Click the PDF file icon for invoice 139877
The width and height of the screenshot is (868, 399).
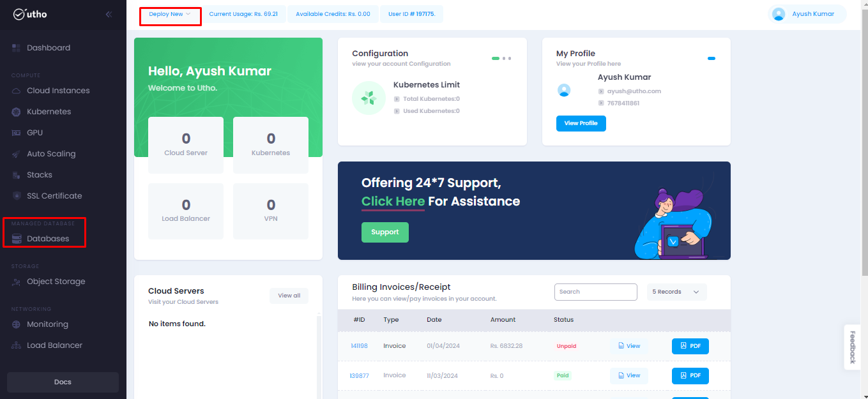click(683, 375)
